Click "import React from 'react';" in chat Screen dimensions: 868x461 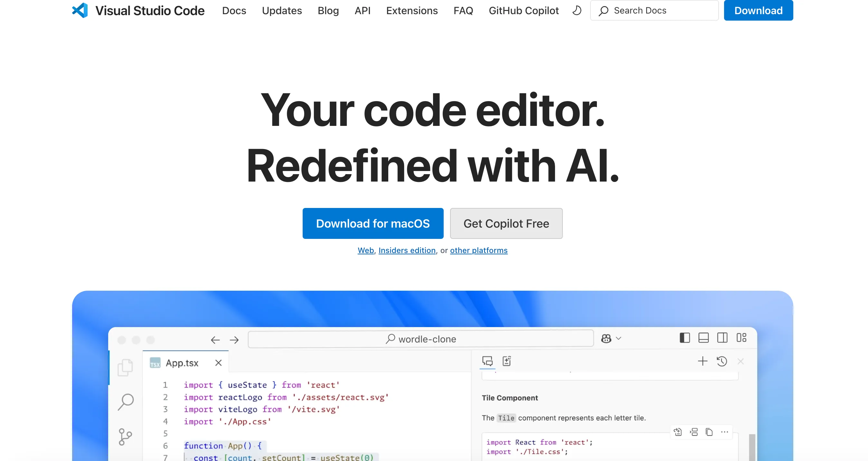point(540,442)
